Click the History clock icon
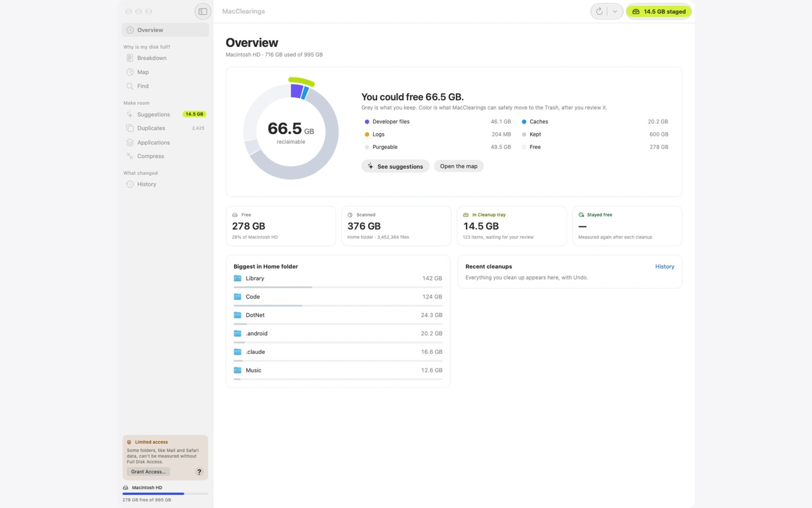 [130, 185]
